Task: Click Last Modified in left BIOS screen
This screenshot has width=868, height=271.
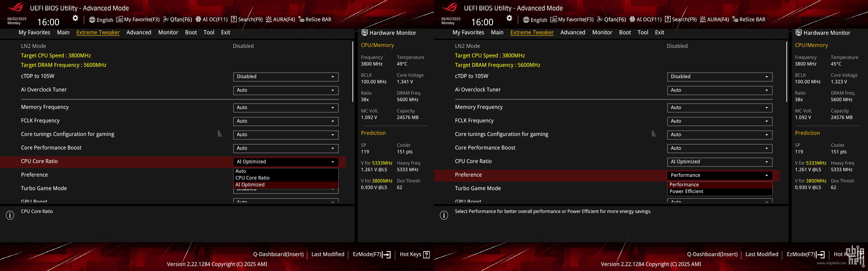Action: 328,255
